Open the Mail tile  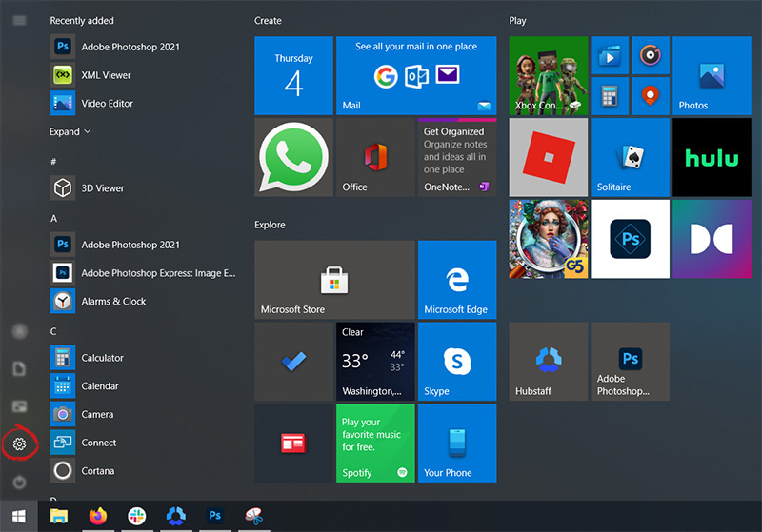click(416, 76)
